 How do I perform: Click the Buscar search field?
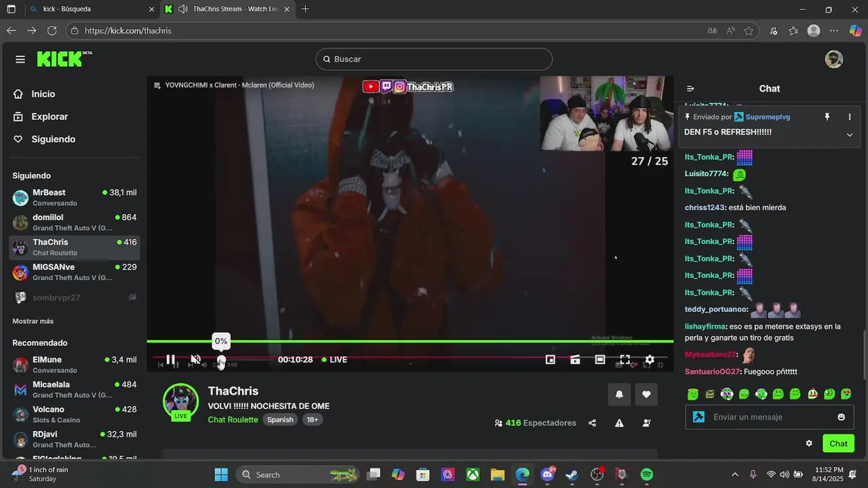434,59
